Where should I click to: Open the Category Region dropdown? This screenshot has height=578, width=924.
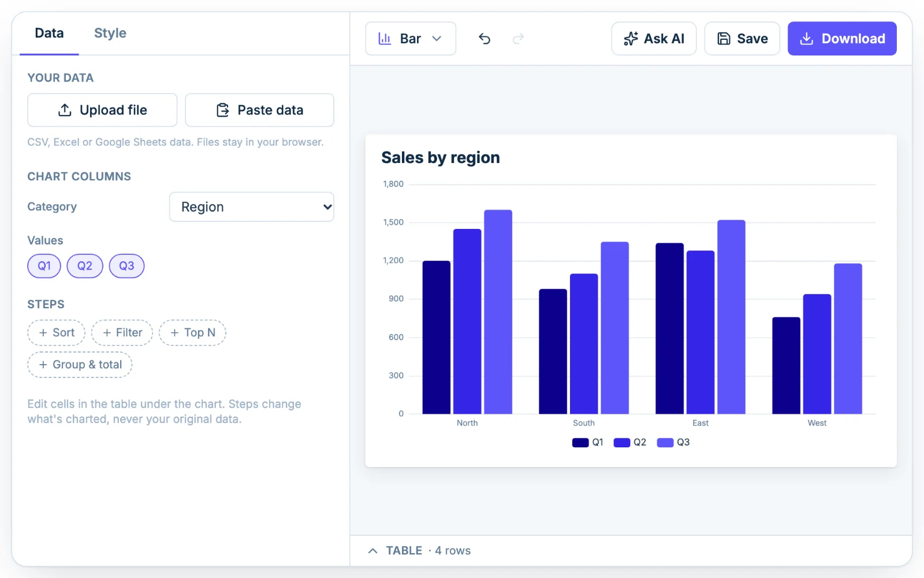252,207
